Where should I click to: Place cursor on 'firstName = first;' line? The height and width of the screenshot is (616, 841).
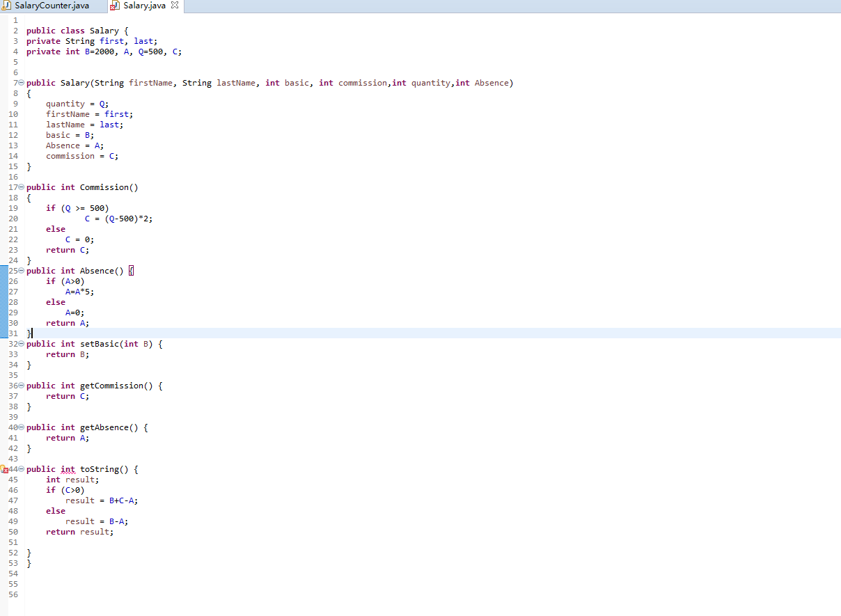[x=89, y=114]
